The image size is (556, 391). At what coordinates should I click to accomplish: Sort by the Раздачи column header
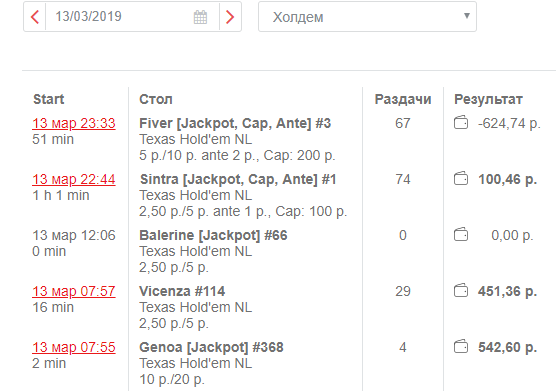coord(403,99)
